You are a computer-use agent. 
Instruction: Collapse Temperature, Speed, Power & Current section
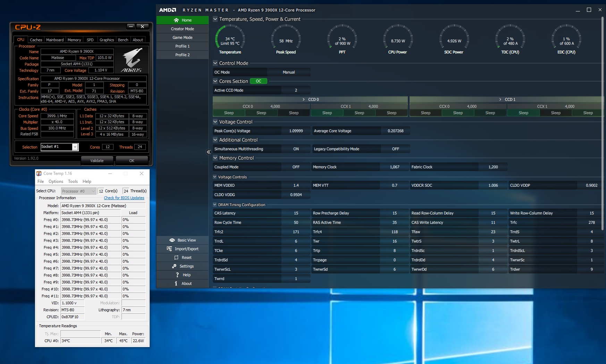[215, 19]
